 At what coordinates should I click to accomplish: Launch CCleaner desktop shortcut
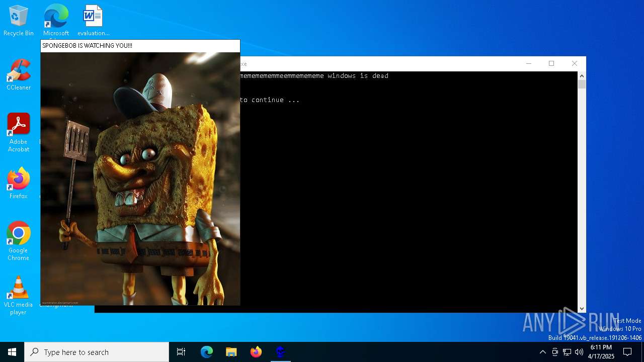tap(19, 75)
